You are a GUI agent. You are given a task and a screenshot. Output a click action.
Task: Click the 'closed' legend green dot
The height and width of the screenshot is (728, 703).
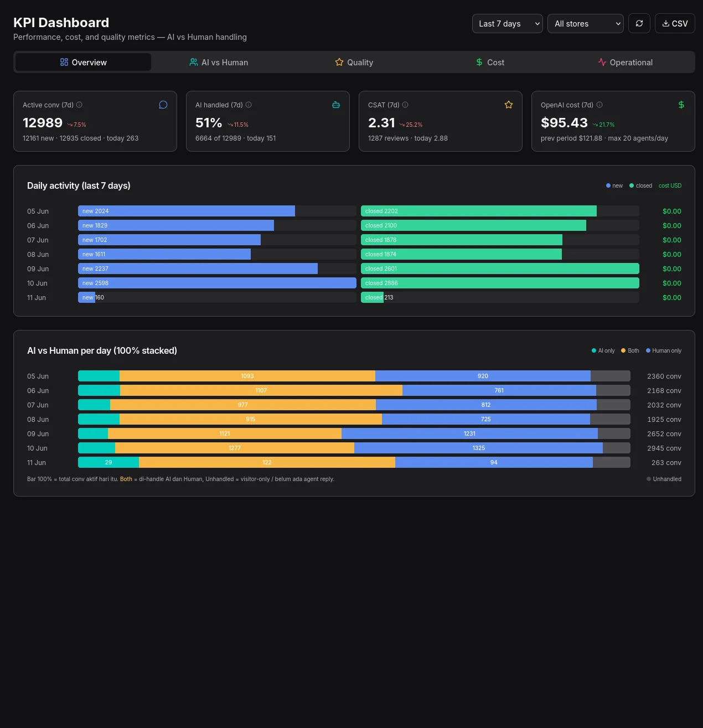632,185
